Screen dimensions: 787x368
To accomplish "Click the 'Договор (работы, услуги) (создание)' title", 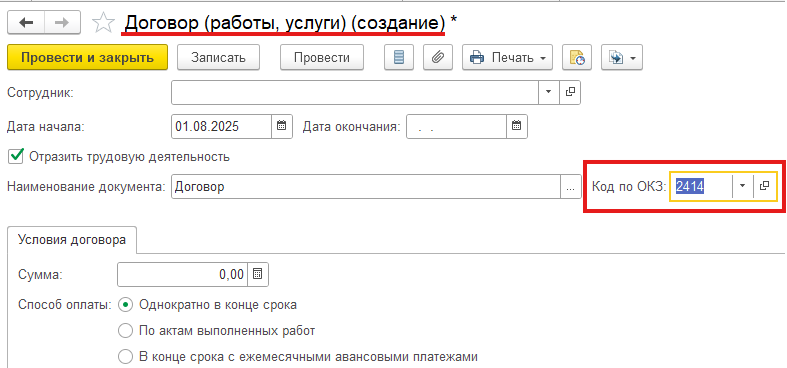I will coord(285,23).
